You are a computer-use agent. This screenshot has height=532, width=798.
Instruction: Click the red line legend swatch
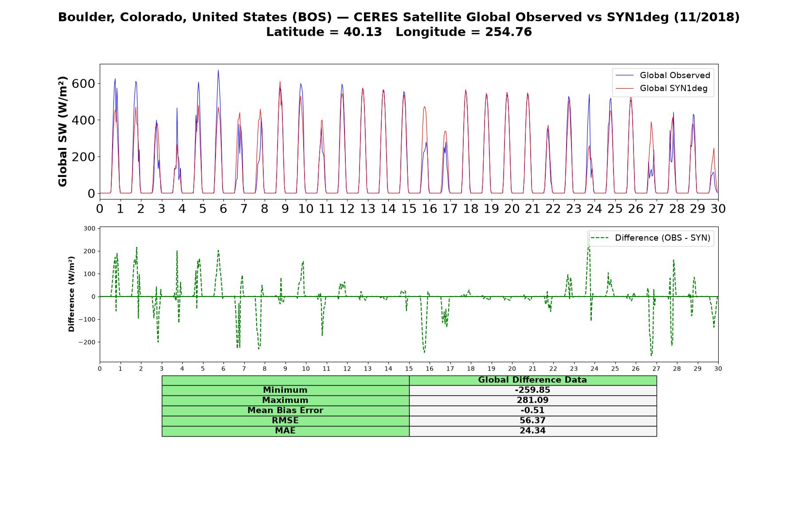625,89
